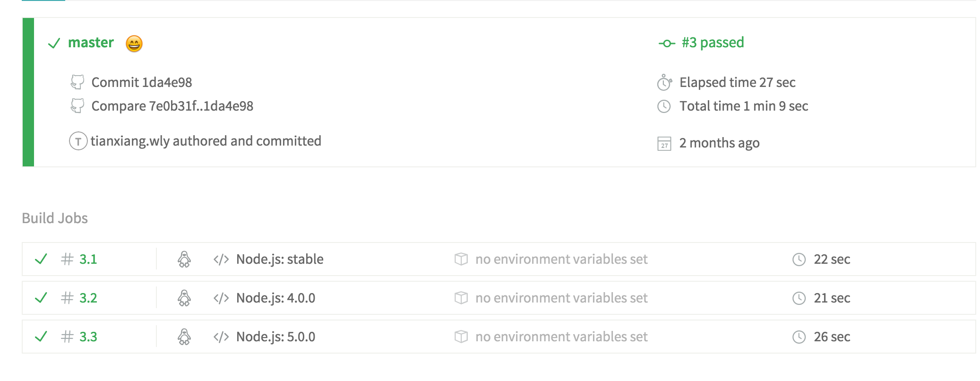
Task: Click the stopwatch icon by Elapsed time
Action: [664, 82]
